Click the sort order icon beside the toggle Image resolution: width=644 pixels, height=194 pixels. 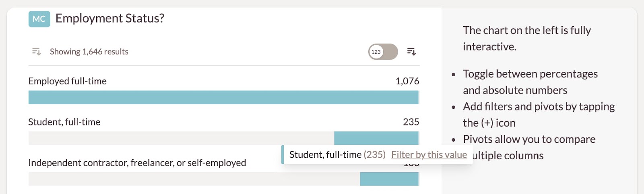[x=411, y=52]
